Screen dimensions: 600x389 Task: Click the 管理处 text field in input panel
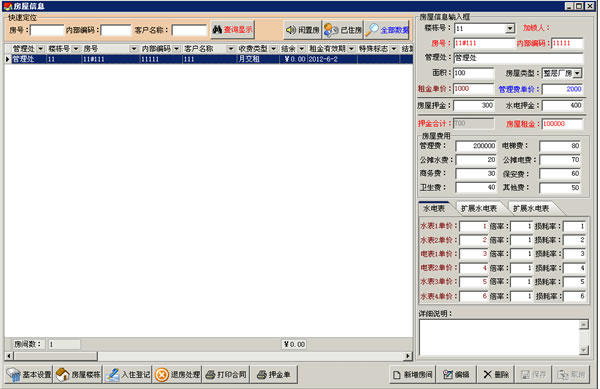point(518,58)
